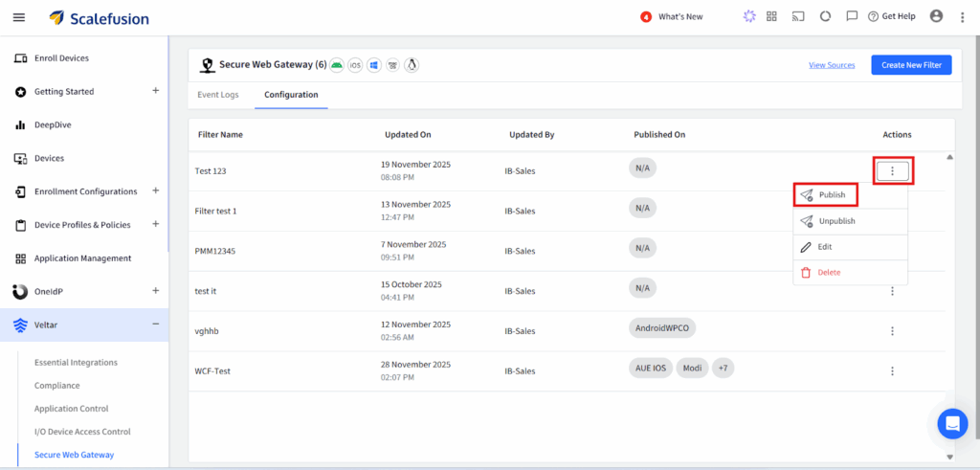Open actions menu for WCF-Test filter
Image resolution: width=980 pixels, height=470 pixels.
(x=892, y=370)
